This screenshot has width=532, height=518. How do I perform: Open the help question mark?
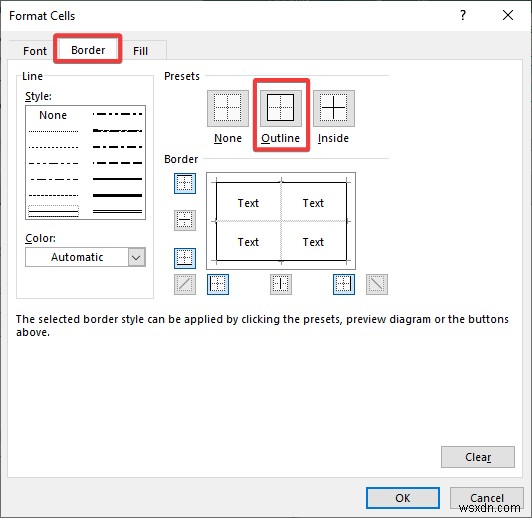[x=463, y=15]
